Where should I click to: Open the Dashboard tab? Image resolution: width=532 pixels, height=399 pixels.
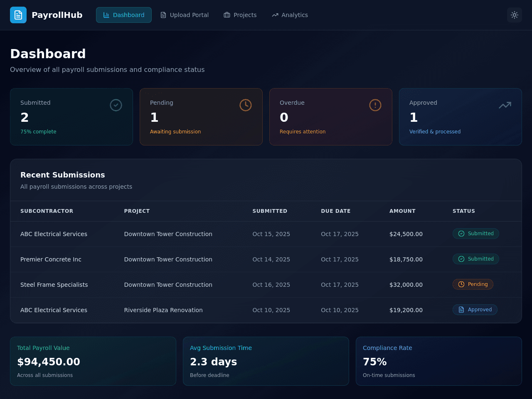(x=124, y=15)
